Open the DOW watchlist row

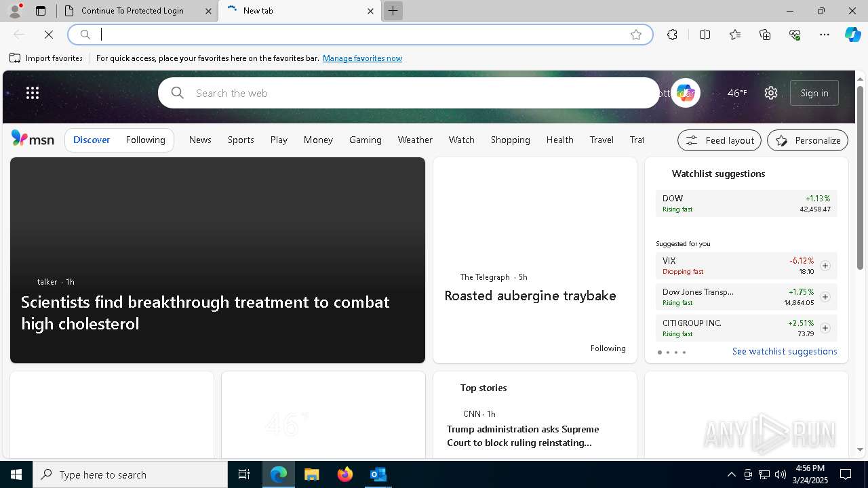[747, 203]
